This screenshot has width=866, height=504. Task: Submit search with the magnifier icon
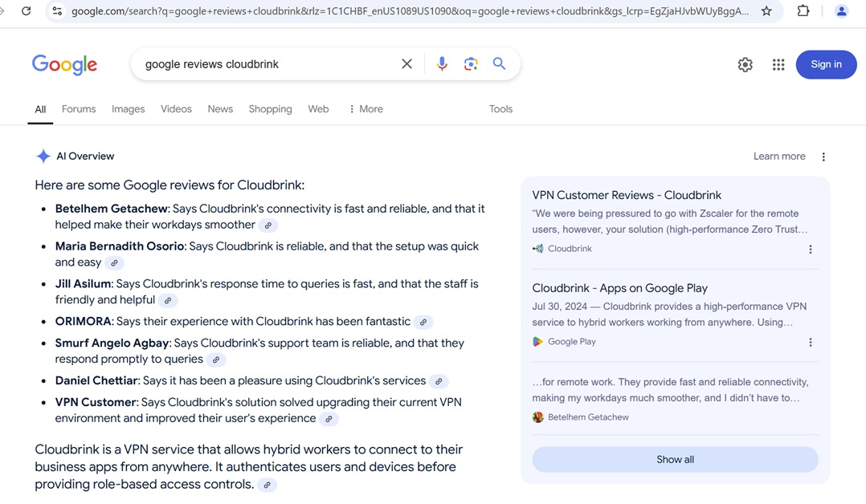pos(500,63)
